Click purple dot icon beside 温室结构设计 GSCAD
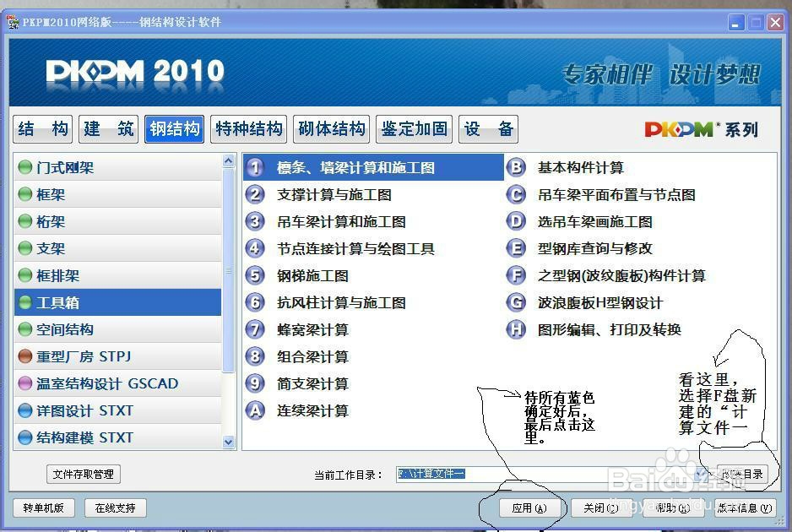This screenshot has width=792, height=532. click(25, 383)
